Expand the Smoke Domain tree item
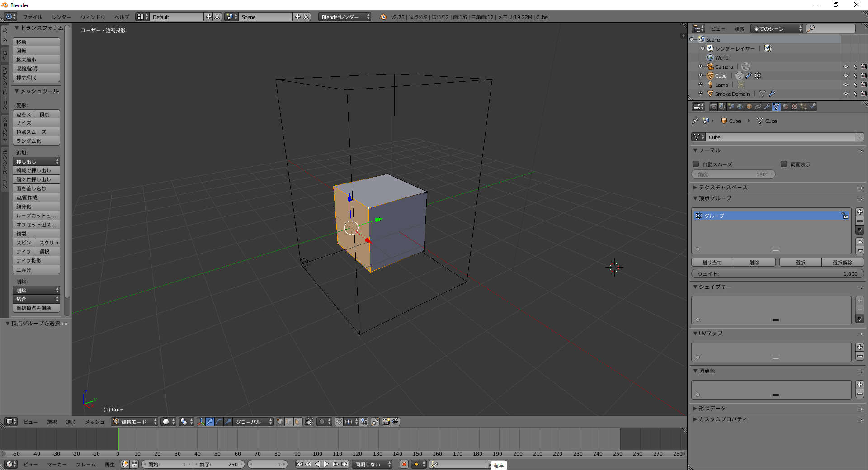 point(701,94)
